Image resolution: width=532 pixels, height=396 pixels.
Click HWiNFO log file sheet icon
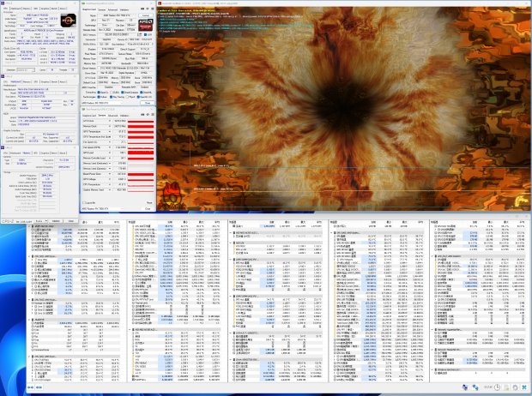(x=506, y=387)
